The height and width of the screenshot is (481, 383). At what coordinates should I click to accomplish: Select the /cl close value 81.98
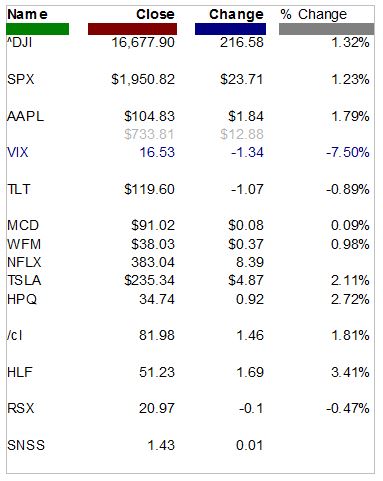click(x=157, y=335)
